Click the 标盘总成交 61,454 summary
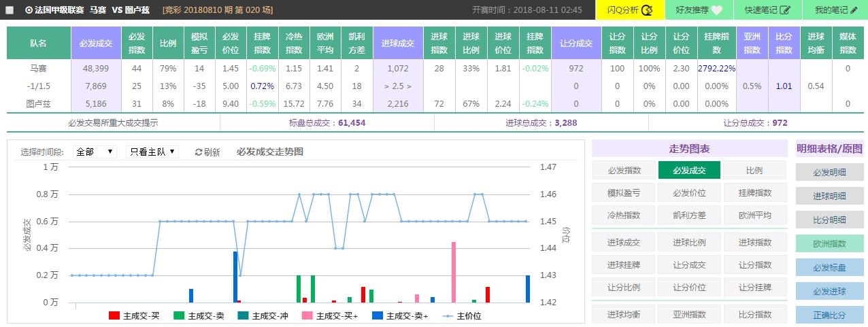This screenshot has height=327, width=868. (327, 123)
